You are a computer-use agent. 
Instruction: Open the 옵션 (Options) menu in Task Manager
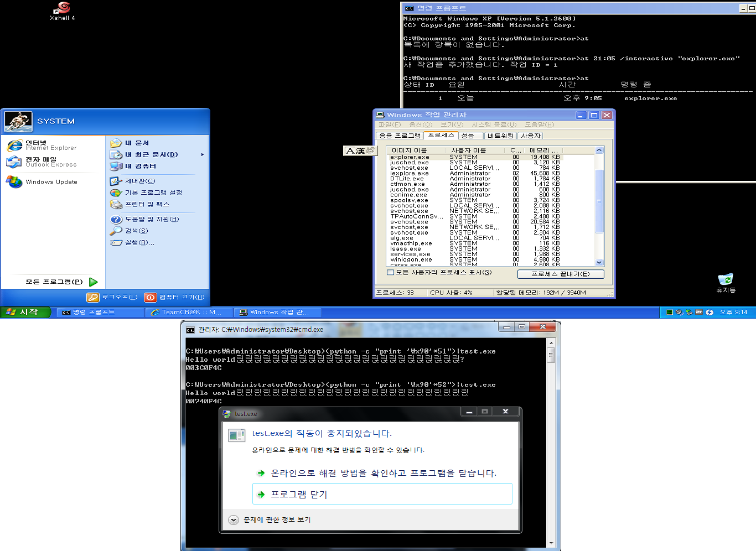coord(420,124)
